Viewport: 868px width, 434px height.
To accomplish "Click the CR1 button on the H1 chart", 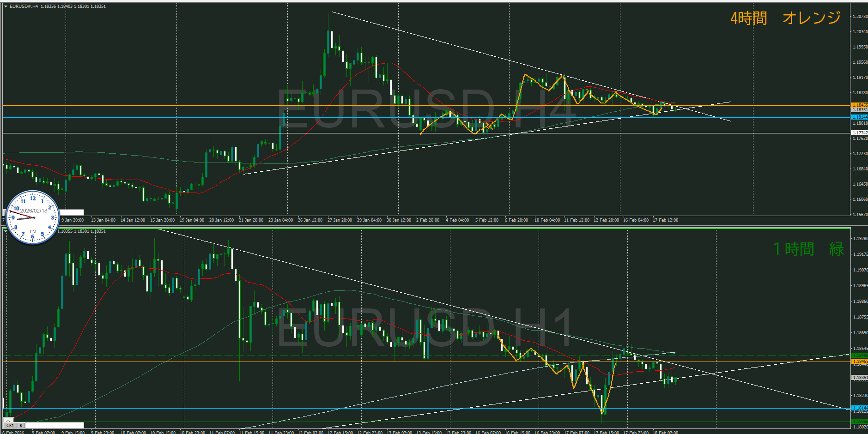I will [x=10, y=425].
